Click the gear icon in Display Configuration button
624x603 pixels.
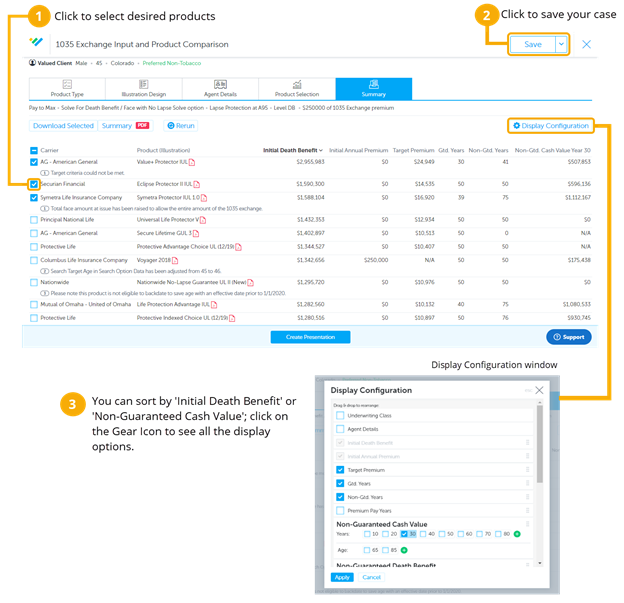pyautogui.click(x=517, y=125)
